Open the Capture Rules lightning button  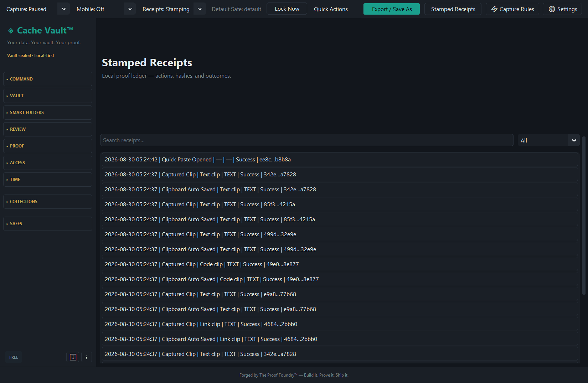click(x=512, y=9)
